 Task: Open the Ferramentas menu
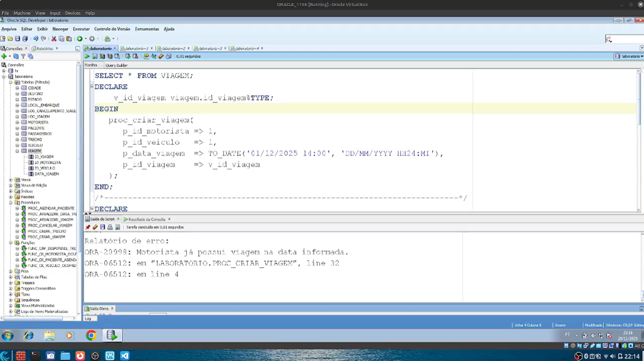[x=147, y=29]
